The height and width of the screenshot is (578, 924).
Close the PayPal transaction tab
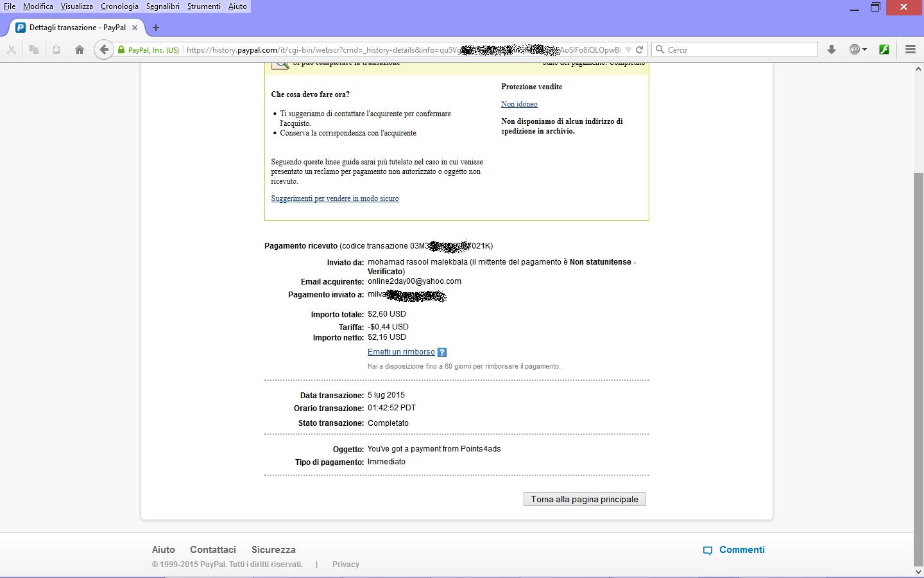(135, 28)
